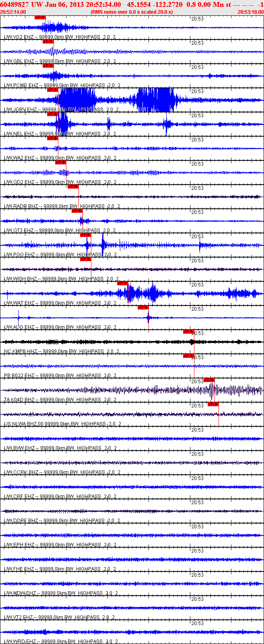Select the red pick marker on B022 trace

click(x=189, y=356)
